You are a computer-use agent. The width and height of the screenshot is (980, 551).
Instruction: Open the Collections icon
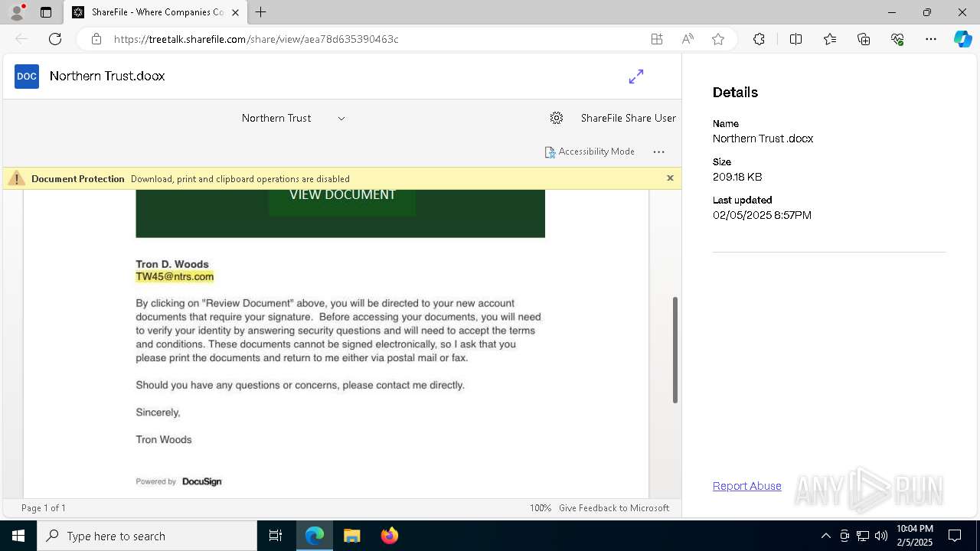click(x=864, y=39)
